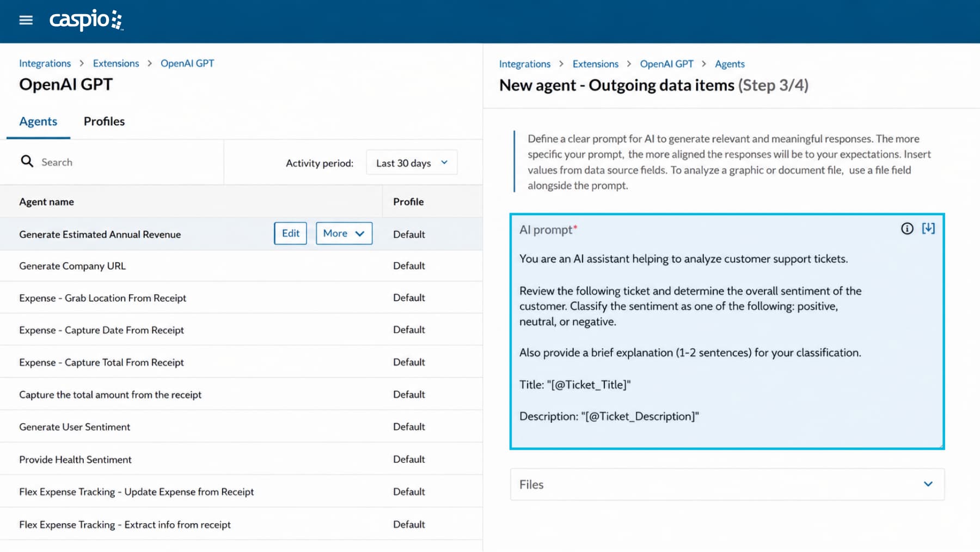Show AI prompt info icon
Image resolution: width=980 pixels, height=552 pixels.
tap(907, 229)
